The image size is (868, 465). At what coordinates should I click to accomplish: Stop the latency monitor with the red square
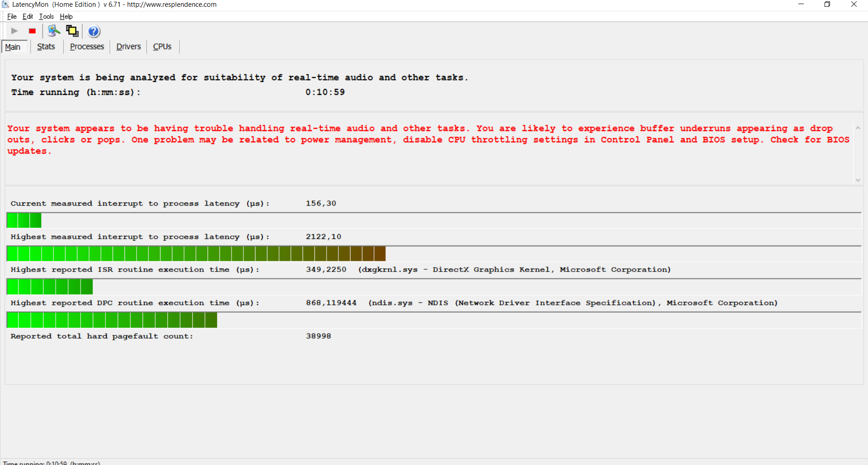(32, 31)
